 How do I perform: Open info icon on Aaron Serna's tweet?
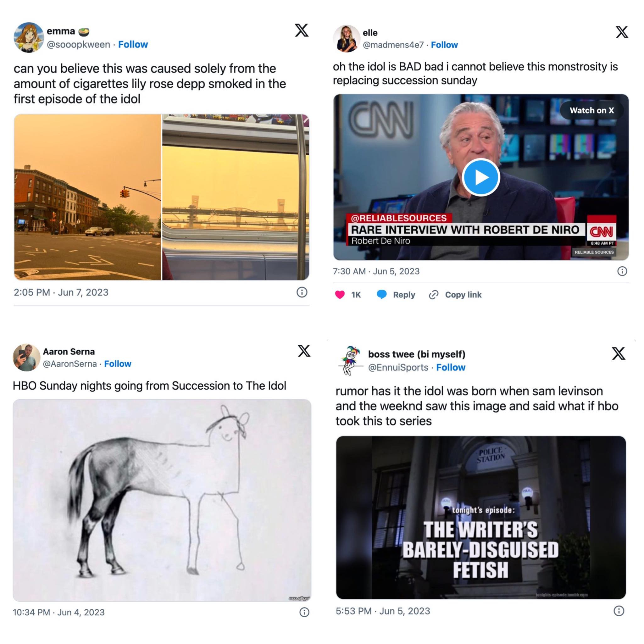coord(304,612)
